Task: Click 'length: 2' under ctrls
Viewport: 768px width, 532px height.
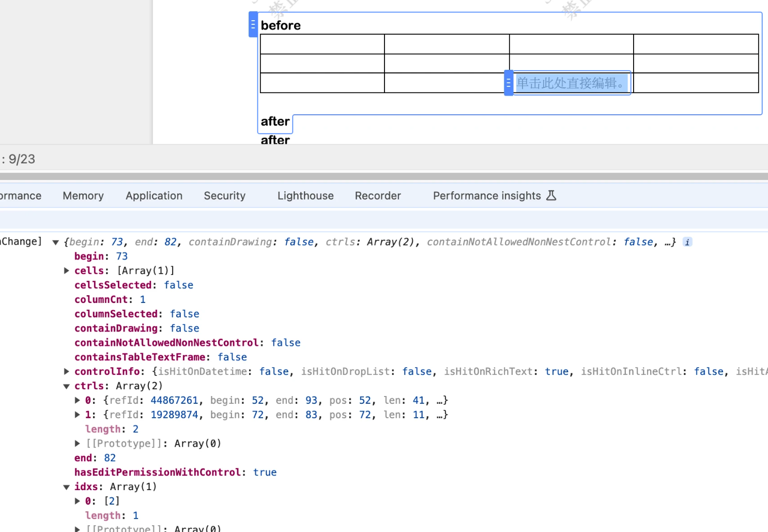Action: pyautogui.click(x=112, y=429)
